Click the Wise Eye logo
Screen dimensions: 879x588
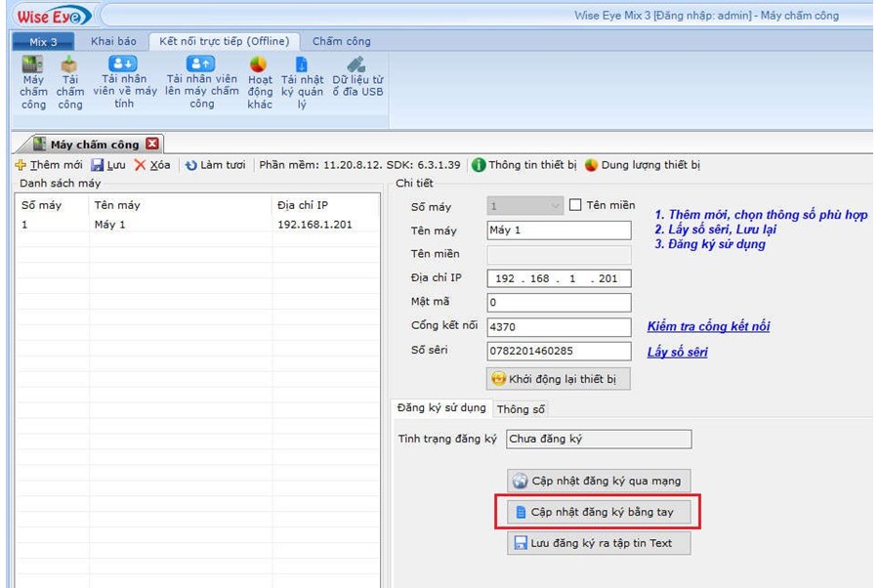tap(53, 16)
